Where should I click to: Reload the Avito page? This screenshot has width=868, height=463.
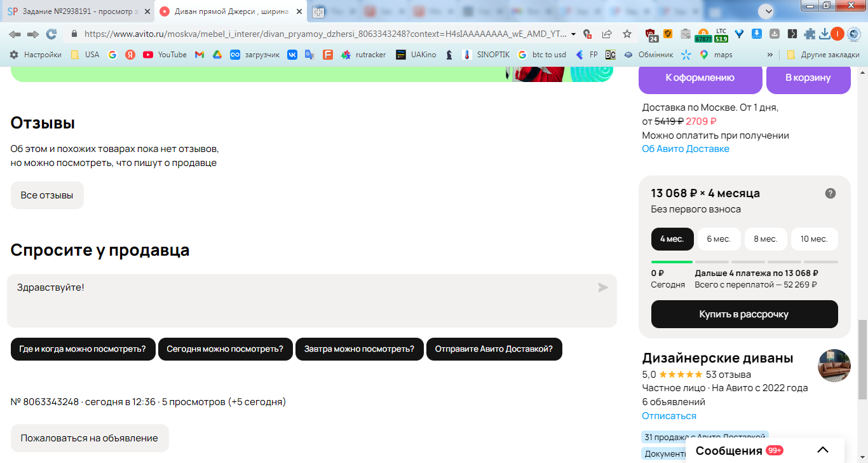coord(51,34)
